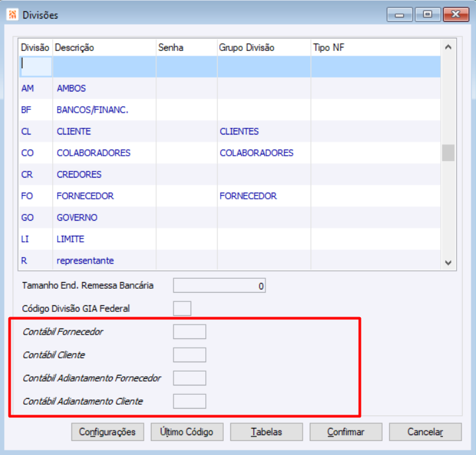Click the Grupo Divisão column header
Viewport: 476px width, 455px height.
pos(264,48)
